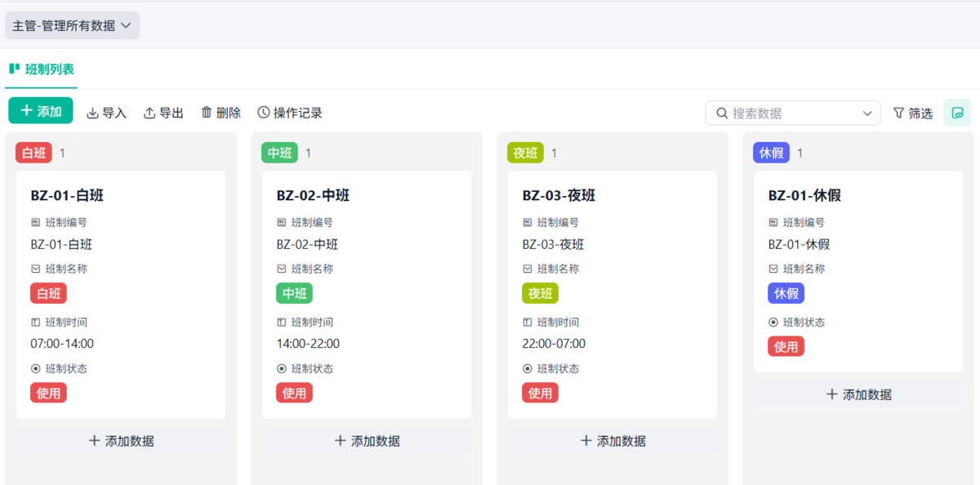Screen dimensions: 980x485
Task: Click 添加数据 under the 白班 column
Action: [121, 441]
